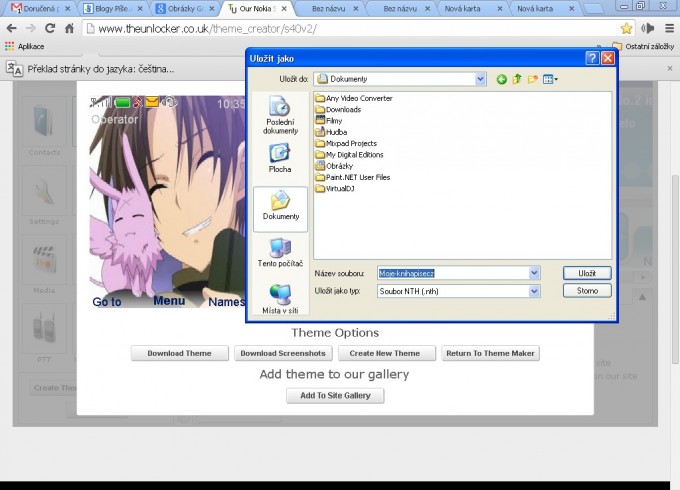The height and width of the screenshot is (490, 680).
Task: Click the address bar URL
Action: pos(207,29)
